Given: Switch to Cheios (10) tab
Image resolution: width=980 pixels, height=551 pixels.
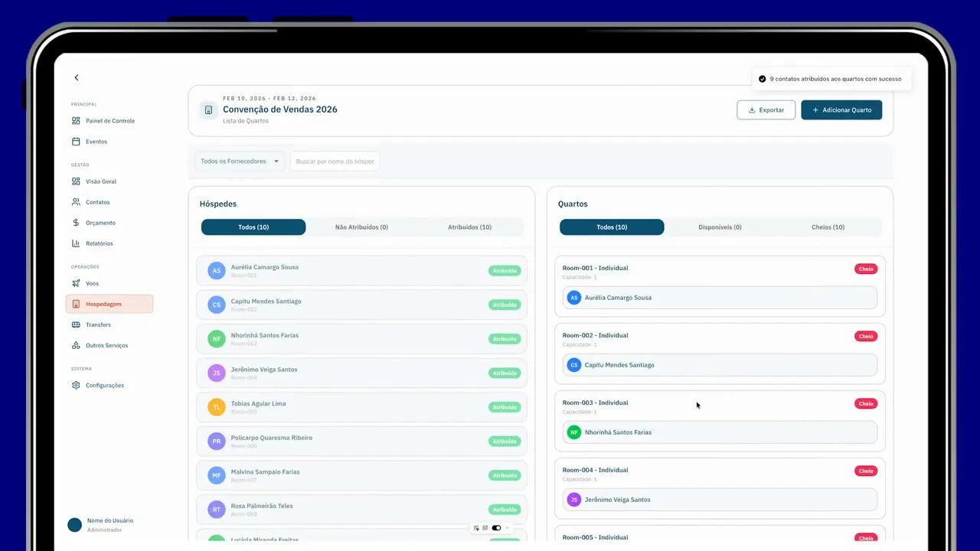Looking at the screenshot, I should (x=828, y=227).
